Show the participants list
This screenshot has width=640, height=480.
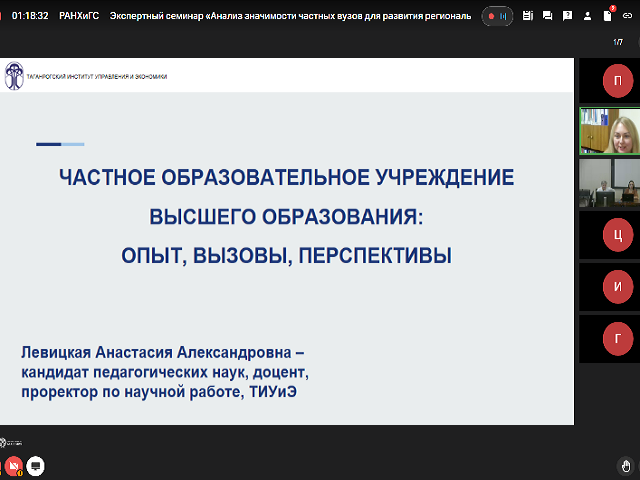(x=587, y=16)
